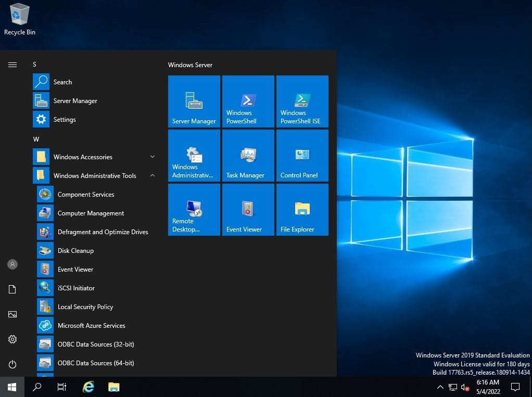Open taskbar Search magnifier

click(x=36, y=387)
